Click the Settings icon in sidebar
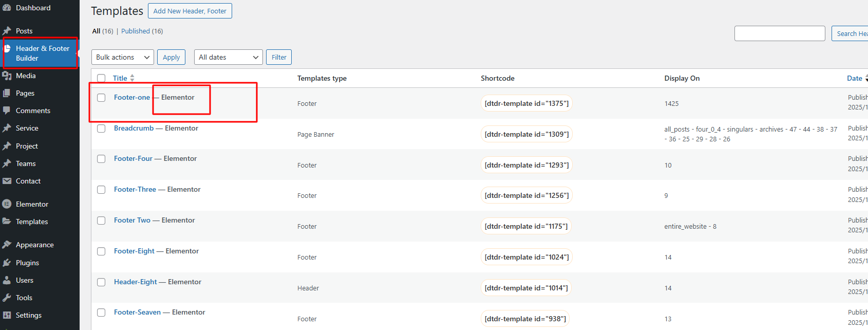 click(7, 315)
